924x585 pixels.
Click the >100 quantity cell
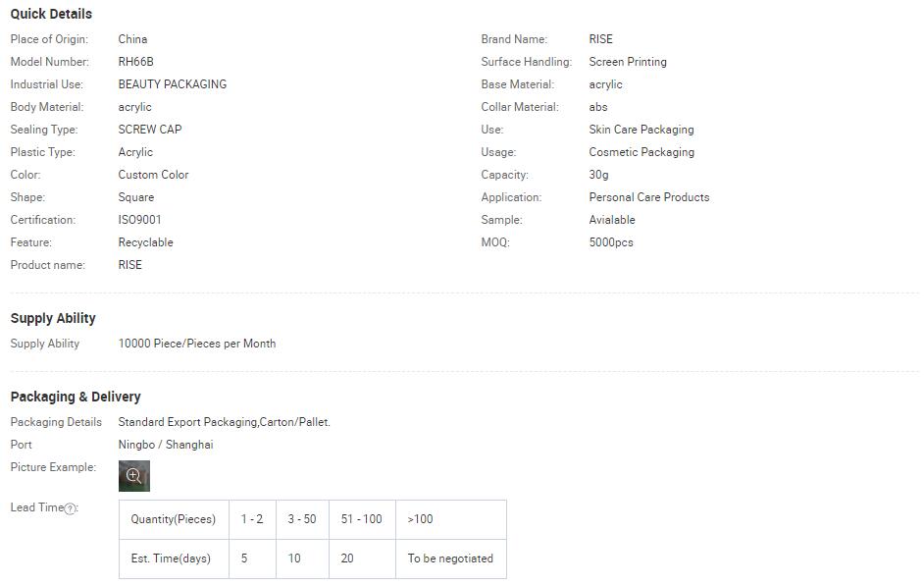click(451, 519)
